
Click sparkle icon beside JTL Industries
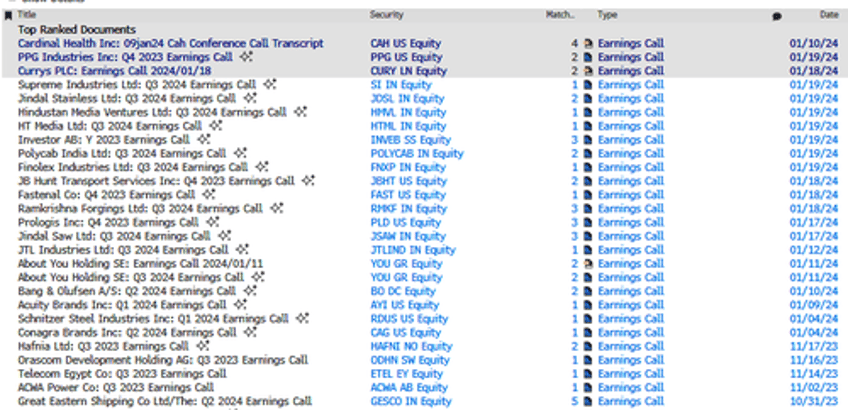tap(242, 249)
